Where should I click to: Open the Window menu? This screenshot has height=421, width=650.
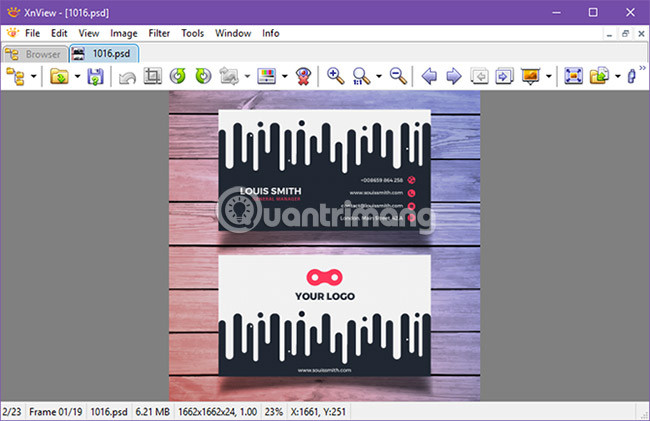233,33
